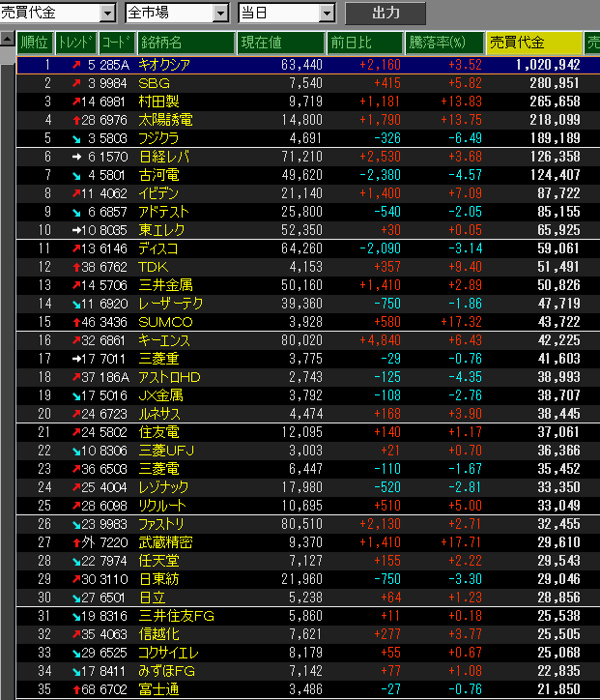This screenshot has height=700, width=600.
Task: Click the +13.83 change rate cell
Action: (x=461, y=102)
